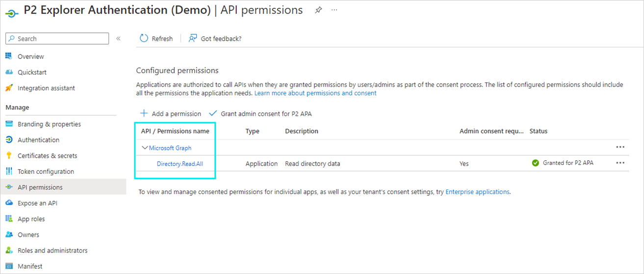
Task: Click the Owners people icon
Action: point(9,235)
